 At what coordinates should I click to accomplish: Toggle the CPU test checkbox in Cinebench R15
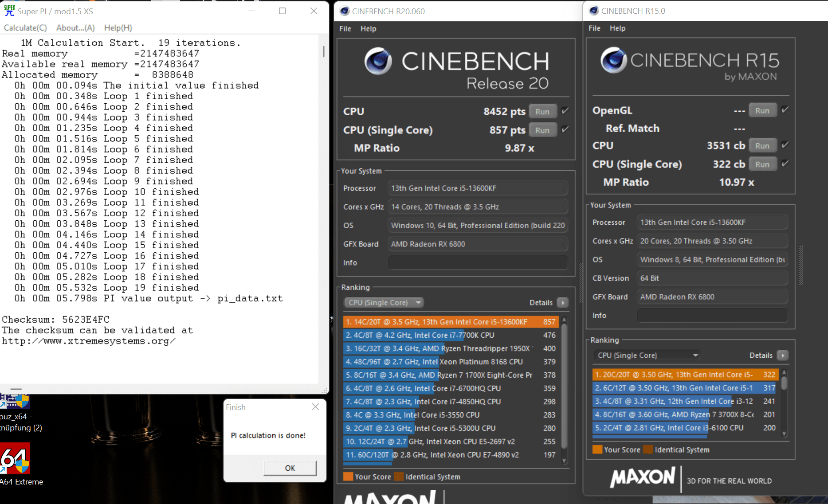(785, 145)
